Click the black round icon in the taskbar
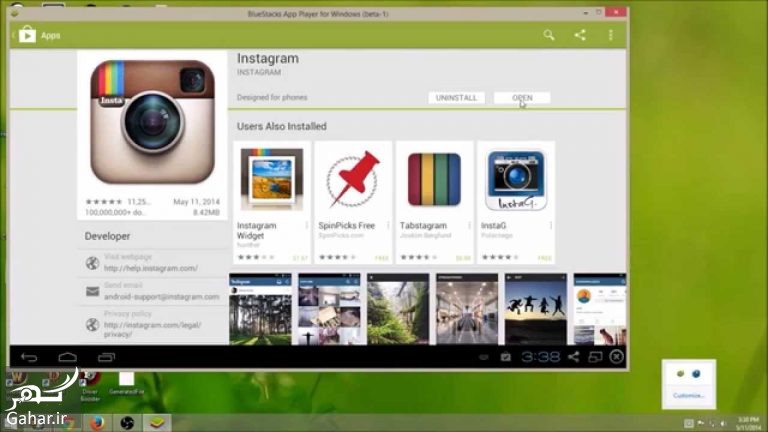Image resolution: width=768 pixels, height=432 pixels. tap(127, 423)
